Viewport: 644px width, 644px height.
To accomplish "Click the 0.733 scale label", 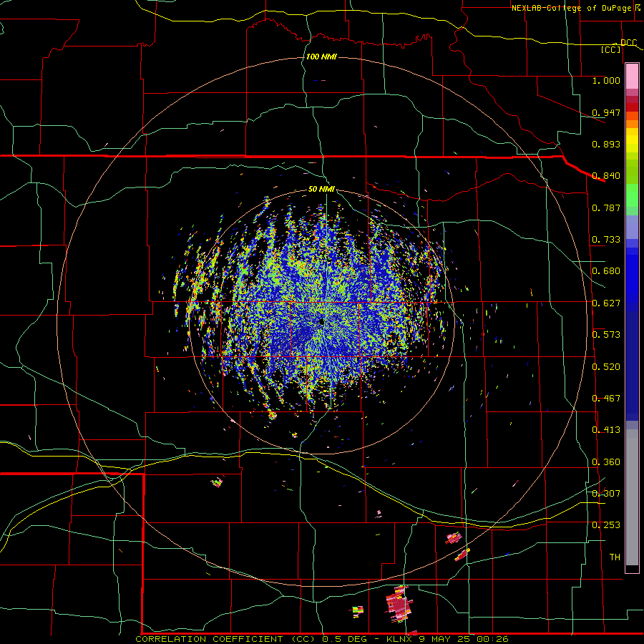I will [606, 240].
